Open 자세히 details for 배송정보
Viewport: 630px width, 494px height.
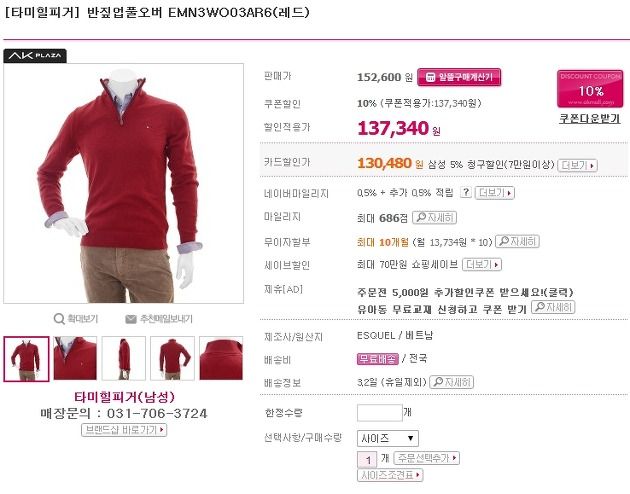click(452, 382)
